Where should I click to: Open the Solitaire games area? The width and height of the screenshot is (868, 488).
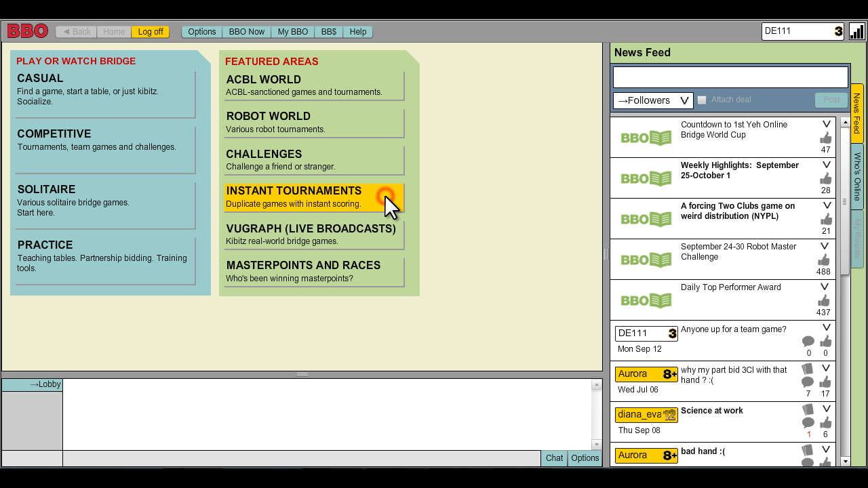point(106,205)
